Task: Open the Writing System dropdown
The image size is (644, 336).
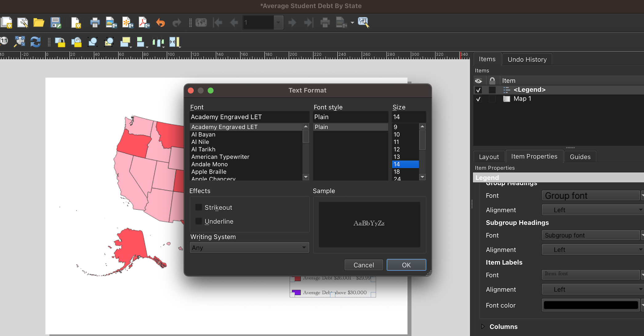Action: pos(248,247)
